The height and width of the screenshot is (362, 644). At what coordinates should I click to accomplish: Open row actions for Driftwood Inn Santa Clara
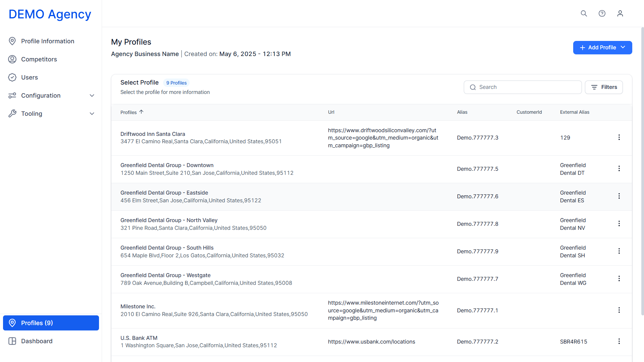(x=619, y=138)
